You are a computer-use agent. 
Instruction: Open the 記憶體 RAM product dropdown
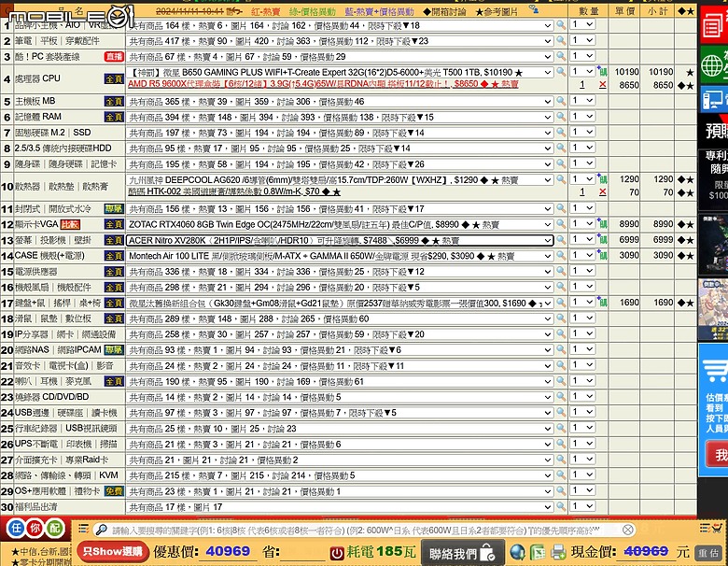(x=340, y=117)
